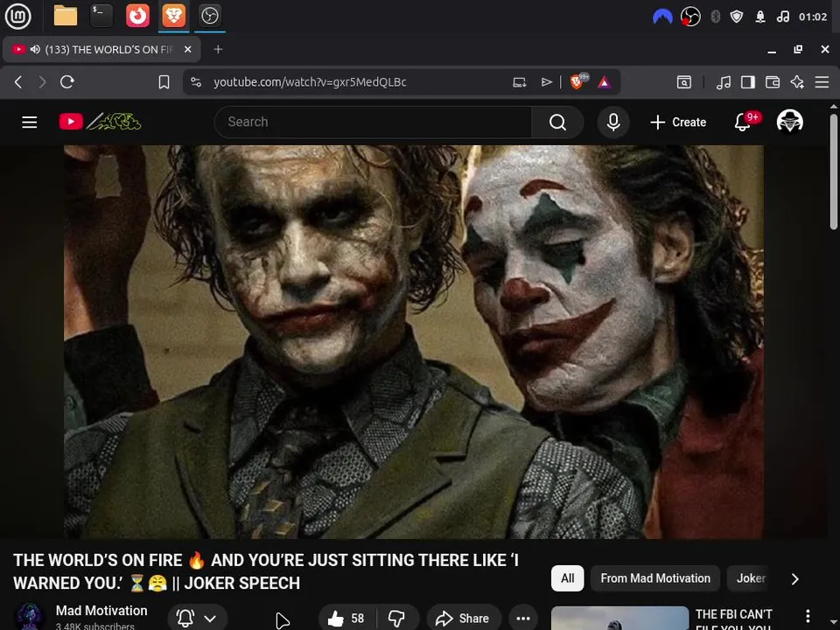This screenshot has height=630, width=840.
Task: Dislike this video
Action: (397, 619)
